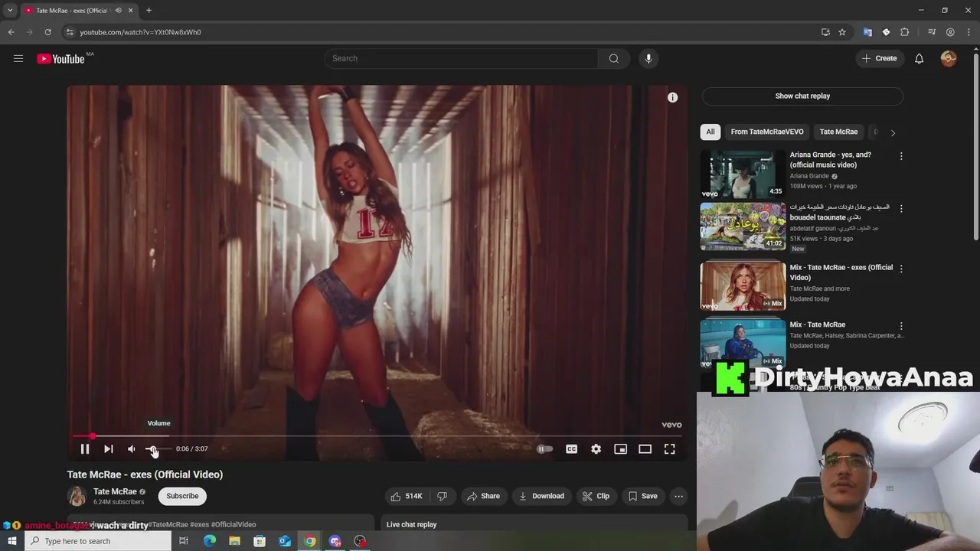Select the From TateMcRaeVEVO chip
The image size is (980, 551).
[x=767, y=132]
